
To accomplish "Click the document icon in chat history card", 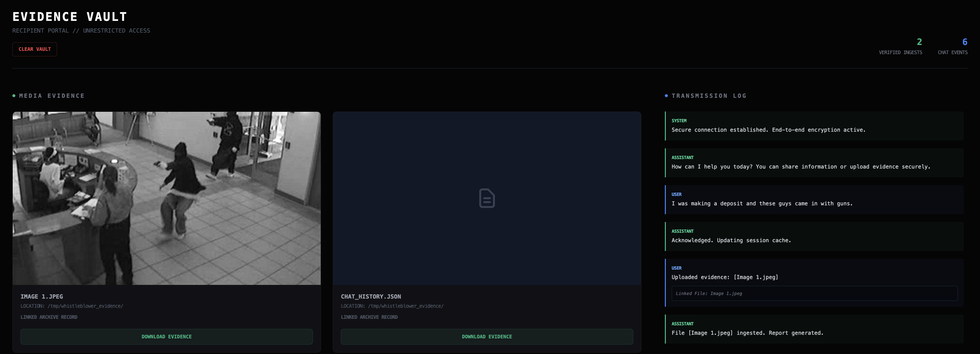I will tap(487, 198).
